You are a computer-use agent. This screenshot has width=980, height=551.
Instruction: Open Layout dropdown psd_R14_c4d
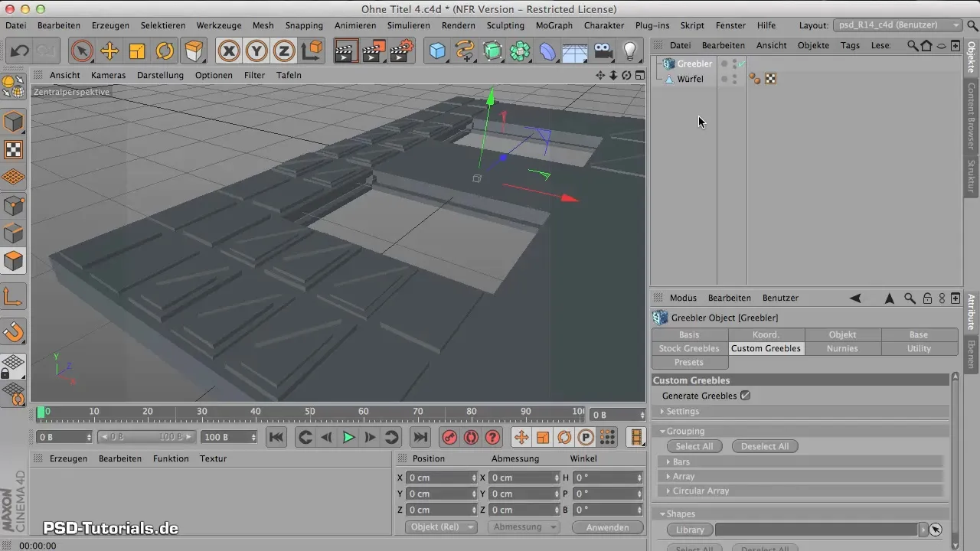tap(897, 25)
